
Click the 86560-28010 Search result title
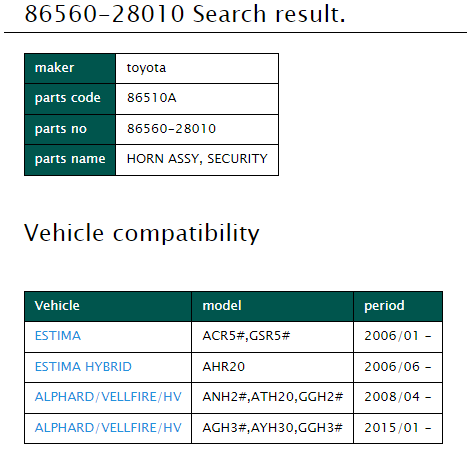185,14
